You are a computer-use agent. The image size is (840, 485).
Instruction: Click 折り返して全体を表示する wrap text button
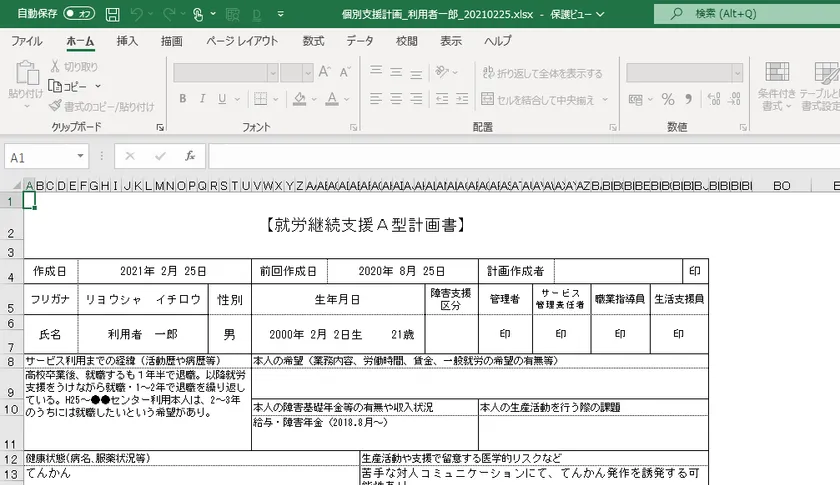(x=541, y=73)
